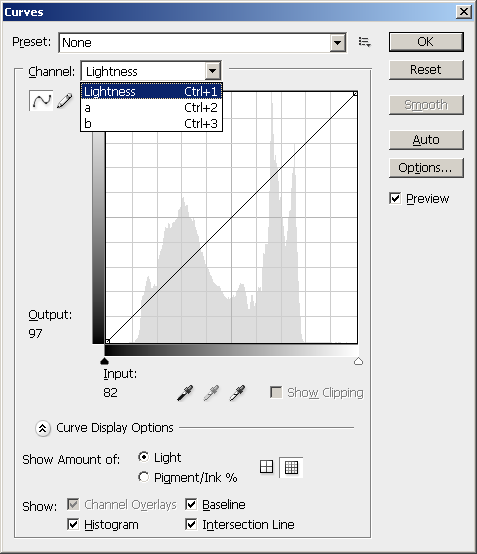The height and width of the screenshot is (554, 477).
Task: Disable the Preview checkbox
Action: point(395,199)
